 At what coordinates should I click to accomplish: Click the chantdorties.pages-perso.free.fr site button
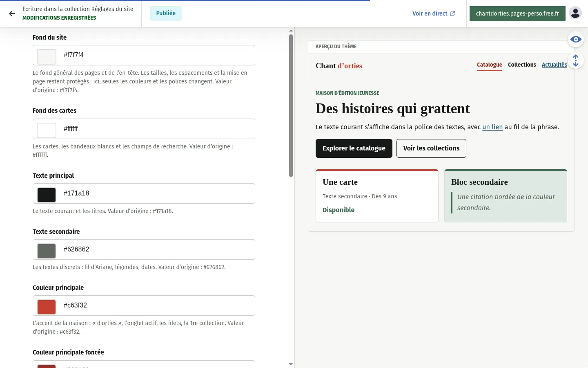[517, 13]
